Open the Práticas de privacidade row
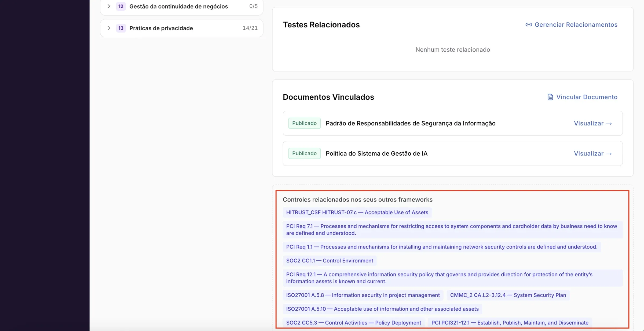Image resolution: width=644 pixels, height=331 pixels. (182, 28)
